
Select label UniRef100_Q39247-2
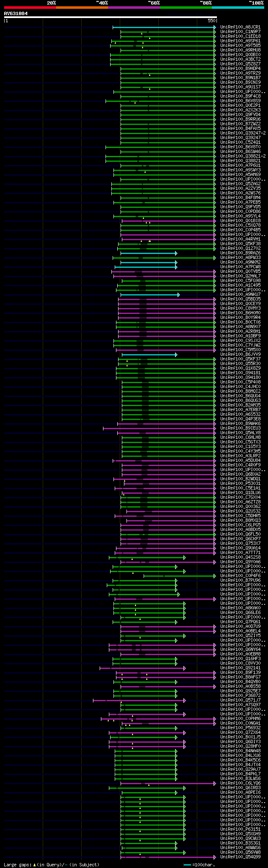click(243, 133)
